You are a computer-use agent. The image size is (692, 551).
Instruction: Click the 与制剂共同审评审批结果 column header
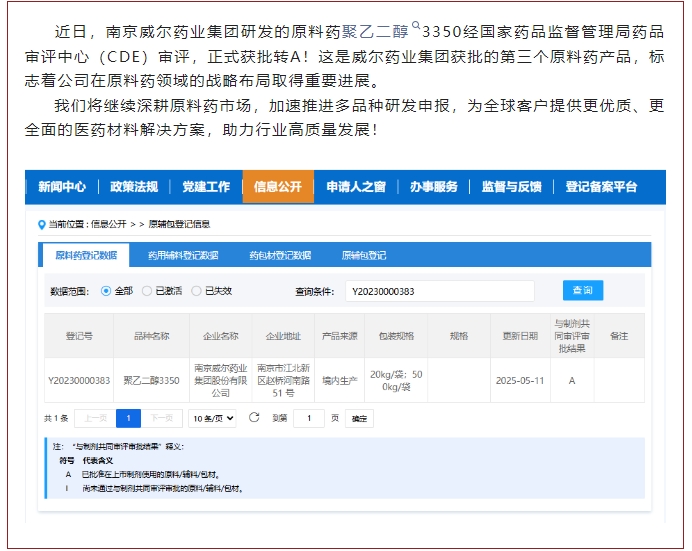pos(572,336)
